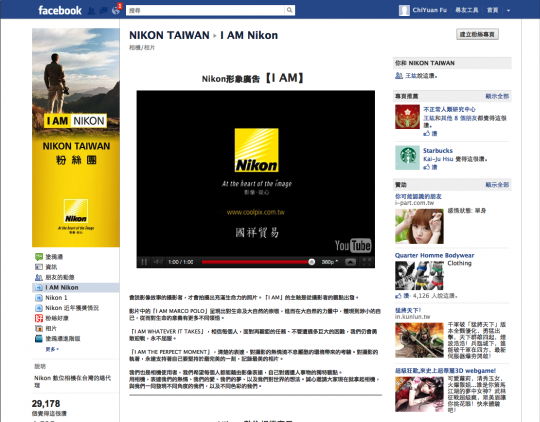This screenshot has height=422, width=540.
Task: Open ChiYuan Fu profile avatar
Action: tap(404, 10)
